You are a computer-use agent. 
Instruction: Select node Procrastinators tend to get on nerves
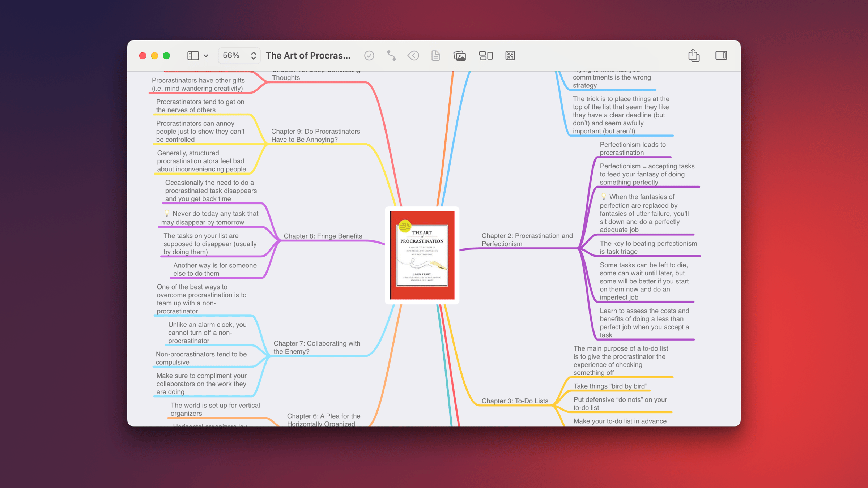coord(200,106)
